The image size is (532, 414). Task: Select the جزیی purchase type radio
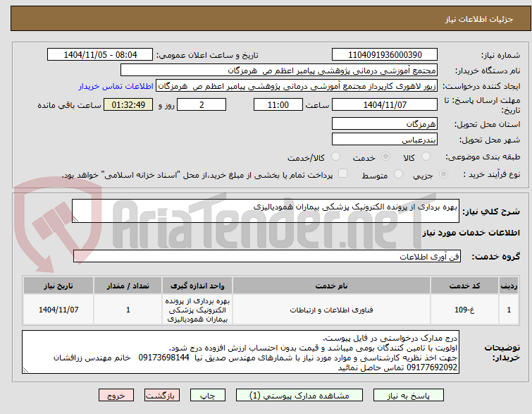(443, 174)
